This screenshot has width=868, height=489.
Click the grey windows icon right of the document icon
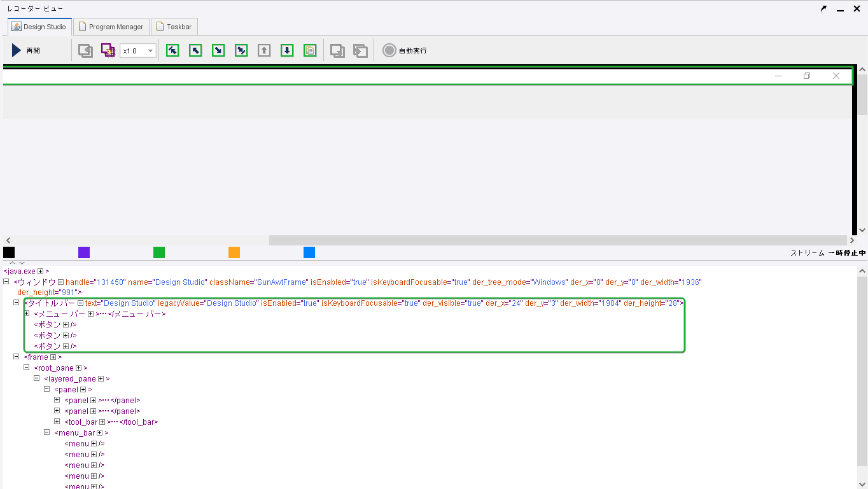[338, 50]
